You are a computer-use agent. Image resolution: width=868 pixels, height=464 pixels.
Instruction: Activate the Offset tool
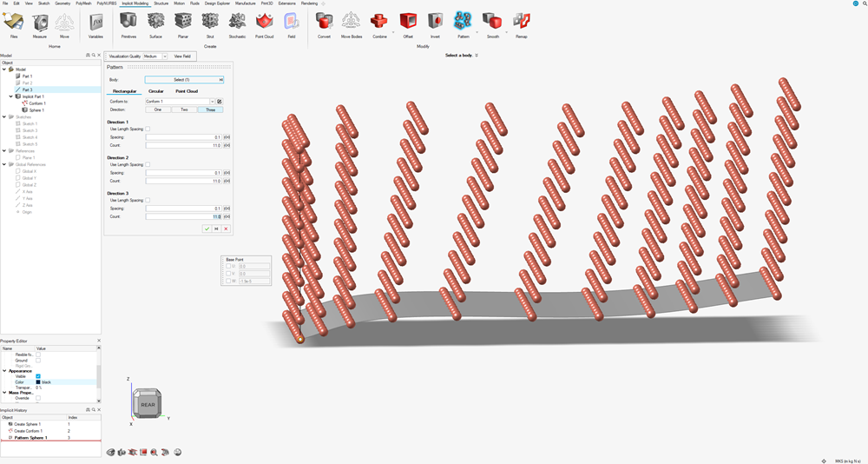(x=408, y=23)
